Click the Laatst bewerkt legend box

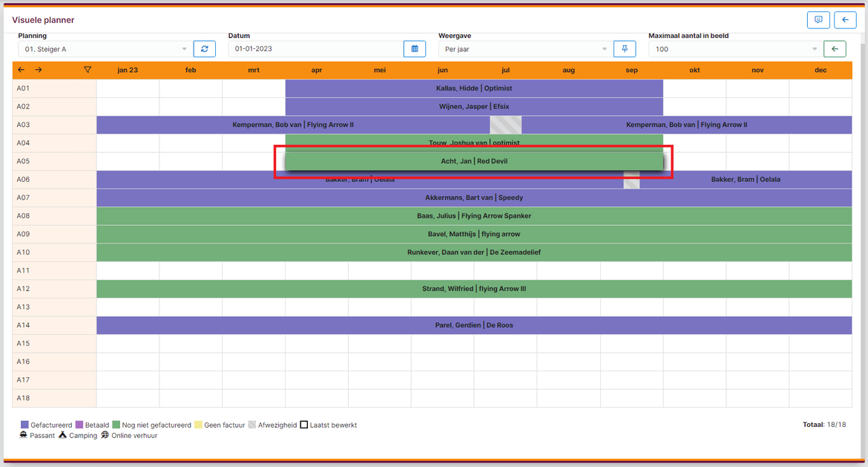pos(304,425)
